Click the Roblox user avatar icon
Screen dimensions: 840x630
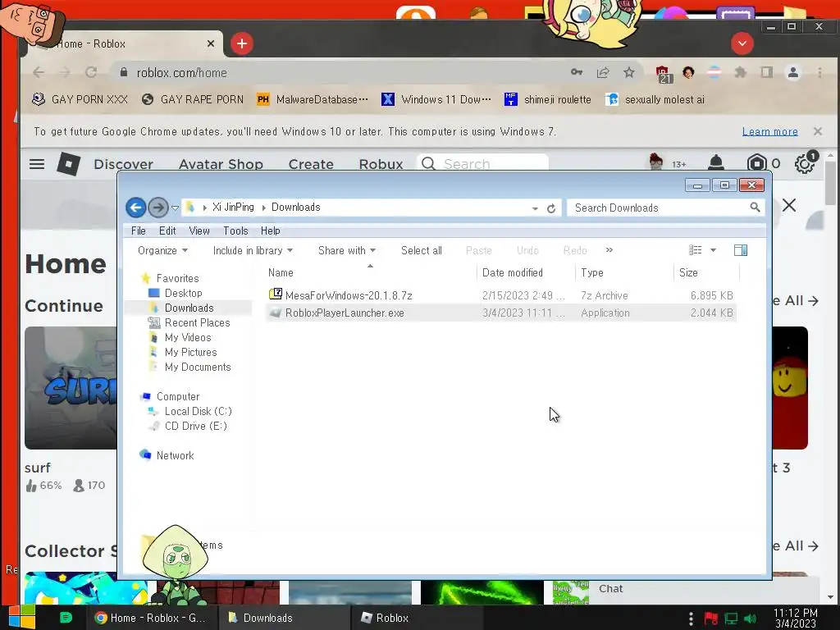click(x=656, y=162)
